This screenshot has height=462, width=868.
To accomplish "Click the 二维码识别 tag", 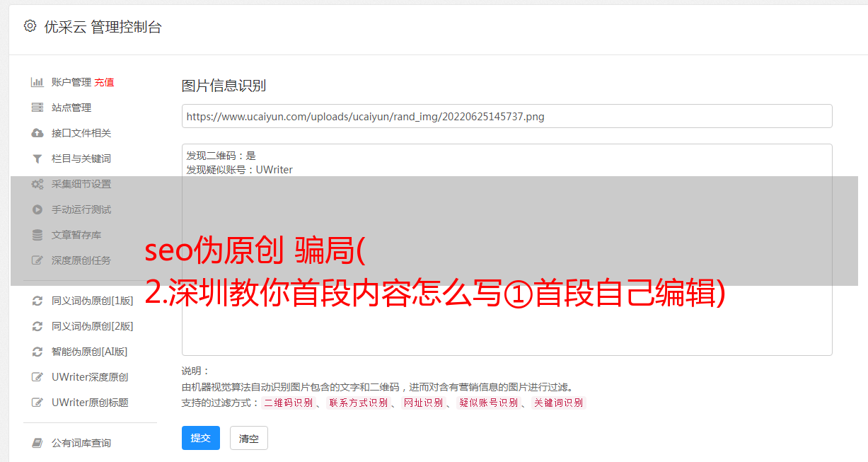I will pyautogui.click(x=289, y=403).
